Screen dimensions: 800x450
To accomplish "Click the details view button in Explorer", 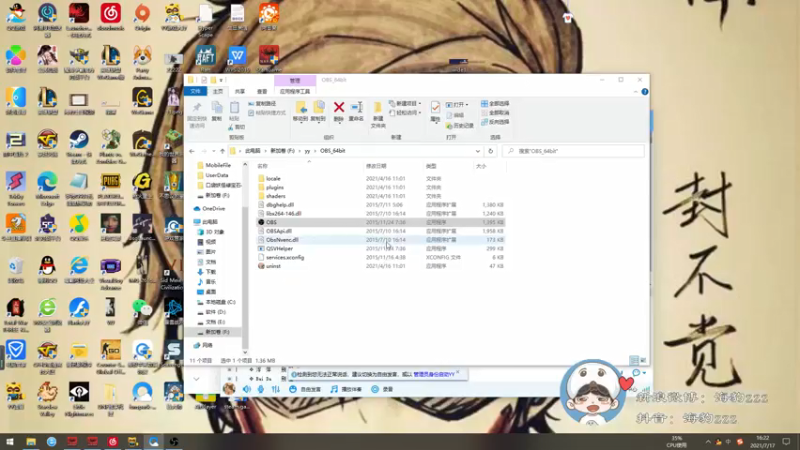I will click(x=634, y=360).
